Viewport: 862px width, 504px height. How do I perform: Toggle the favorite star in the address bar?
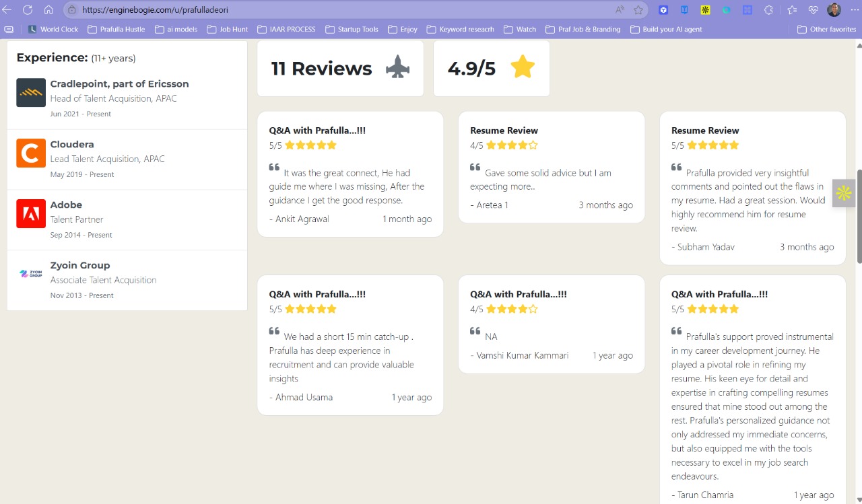[x=637, y=9]
